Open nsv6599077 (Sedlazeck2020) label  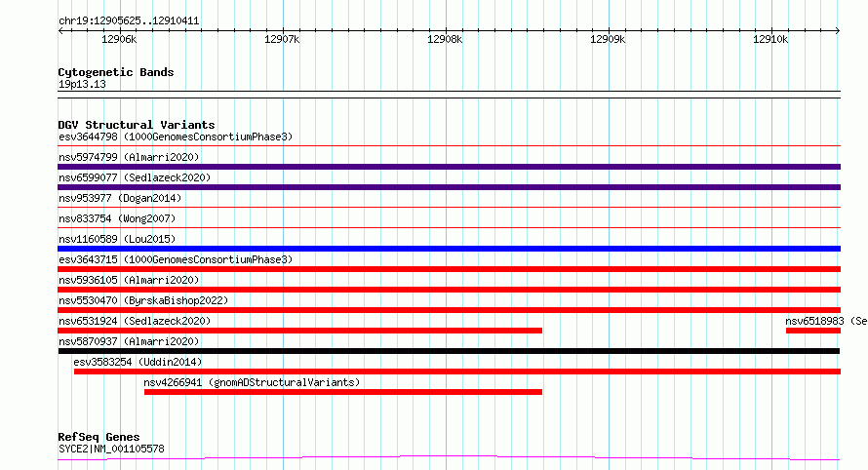coord(135,177)
